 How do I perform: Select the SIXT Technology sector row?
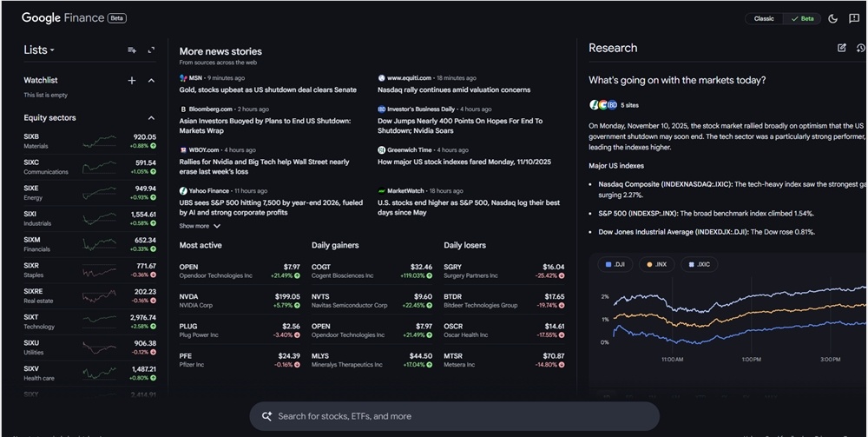coord(89,321)
